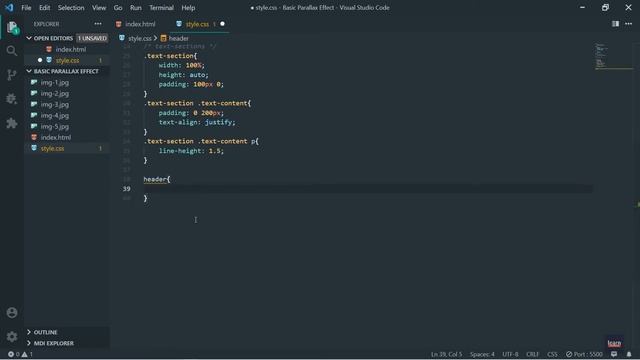Click the VS Code logo icon in title bar
Viewport: 640px width, 360px height.
tap(9, 7)
